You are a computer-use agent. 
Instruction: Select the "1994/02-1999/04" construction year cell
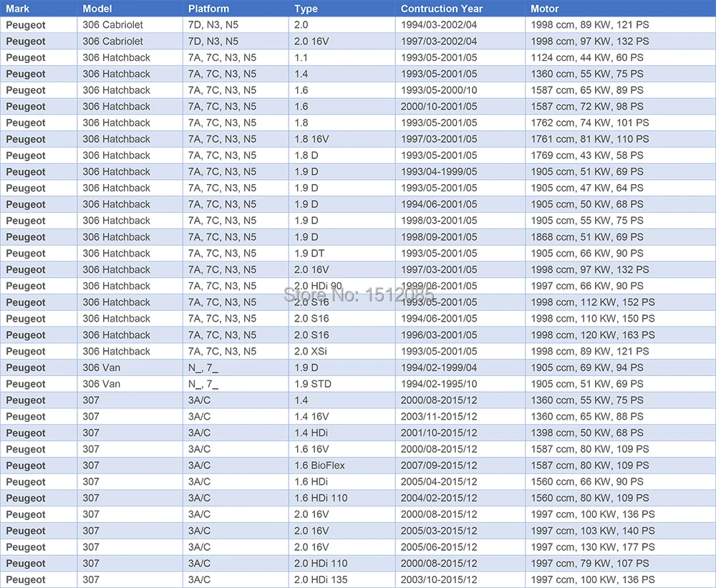pyautogui.click(x=460, y=368)
